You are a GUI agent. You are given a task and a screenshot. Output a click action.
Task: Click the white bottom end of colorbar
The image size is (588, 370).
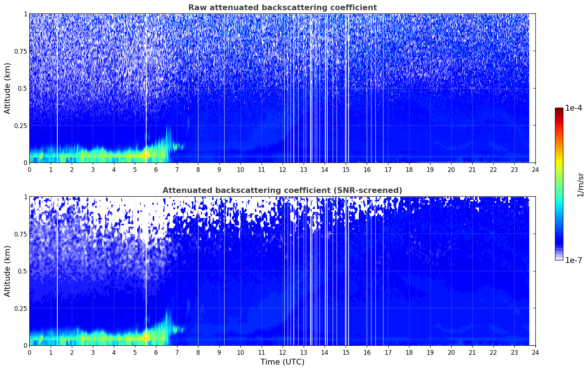559,258
